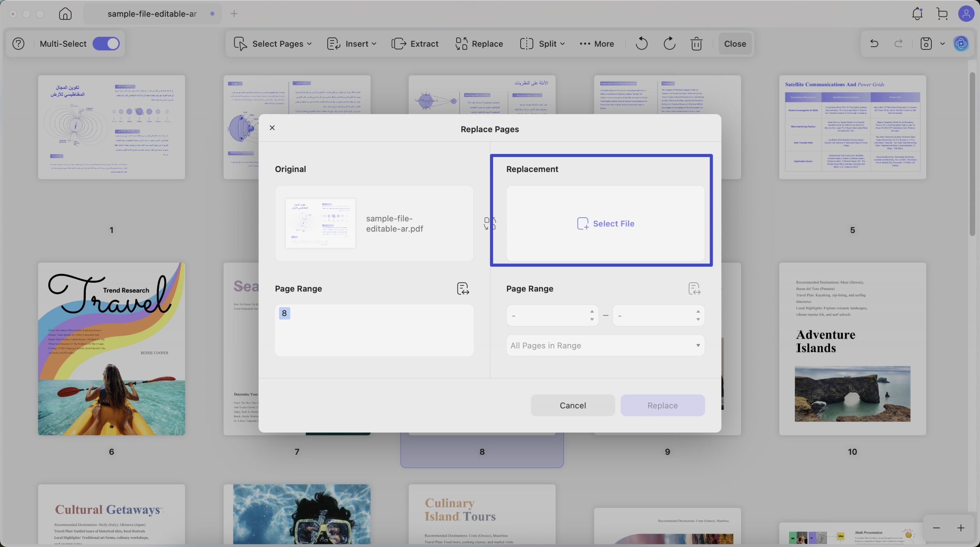Select page 4 thumbnail behind dialog

point(667,94)
